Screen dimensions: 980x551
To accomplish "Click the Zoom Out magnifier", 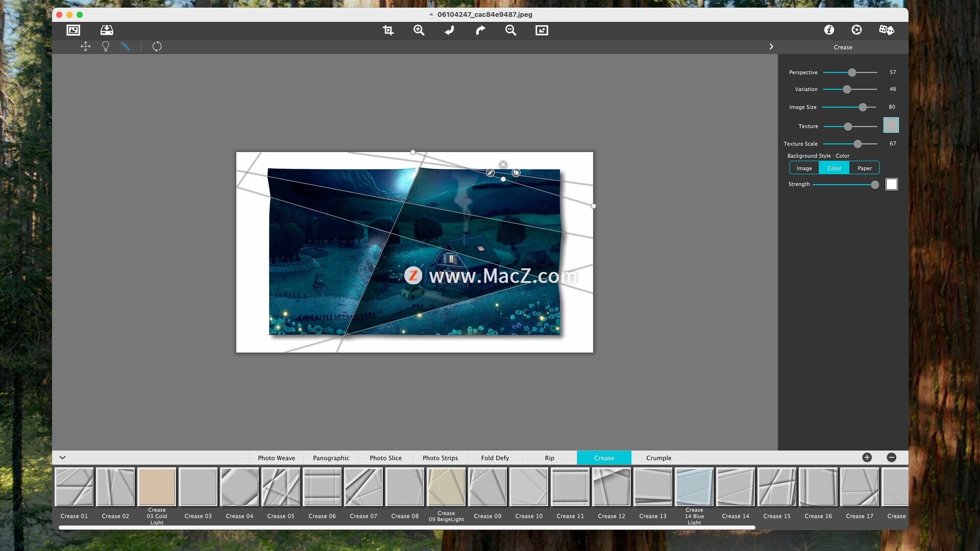I will point(511,30).
